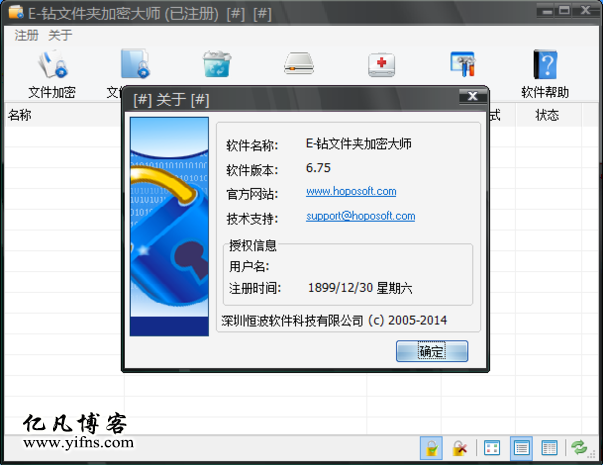603x465 pixels.
Task: Close the 关于 dialog with its X button
Action: [470, 97]
